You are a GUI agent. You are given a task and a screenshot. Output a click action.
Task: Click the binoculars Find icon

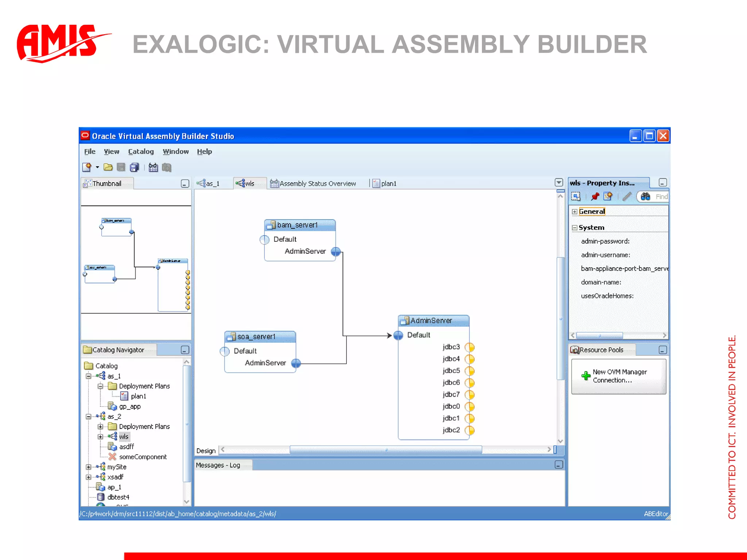[x=645, y=197]
